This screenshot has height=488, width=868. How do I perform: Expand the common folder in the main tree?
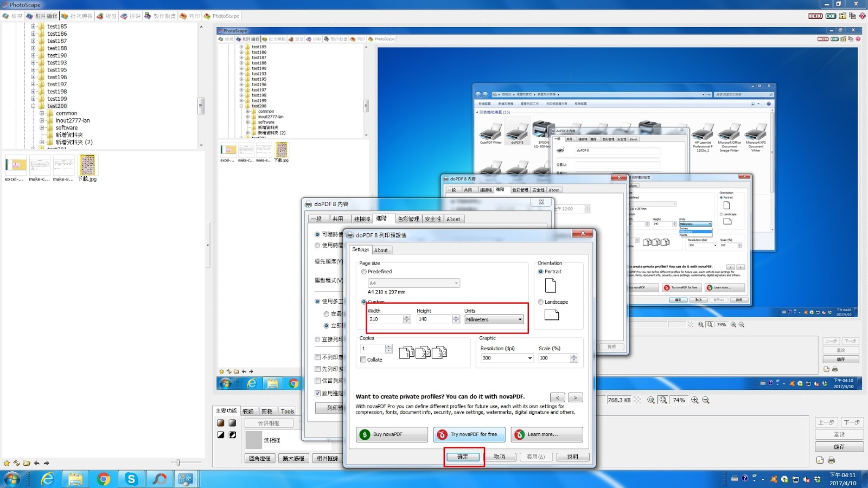tap(42, 113)
